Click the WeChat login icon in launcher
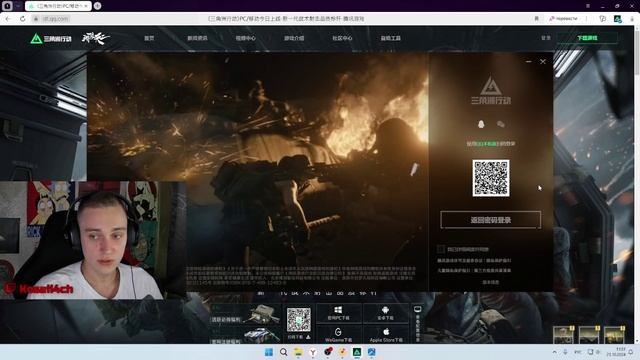 [501, 124]
